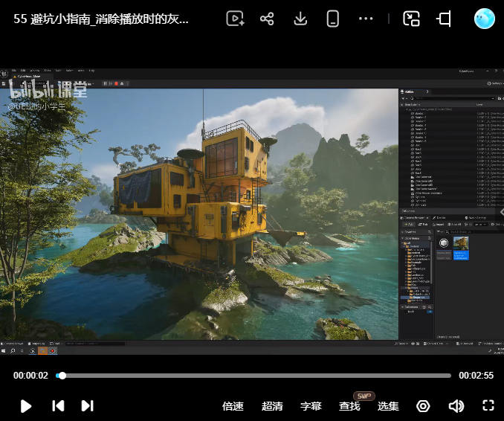Open the Tools menu in the Unreal editor
Screen dimensions: 504x421
coord(48,71)
